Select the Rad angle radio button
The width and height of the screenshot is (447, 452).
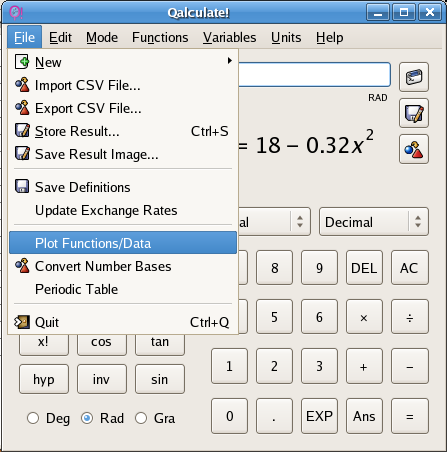click(87, 418)
